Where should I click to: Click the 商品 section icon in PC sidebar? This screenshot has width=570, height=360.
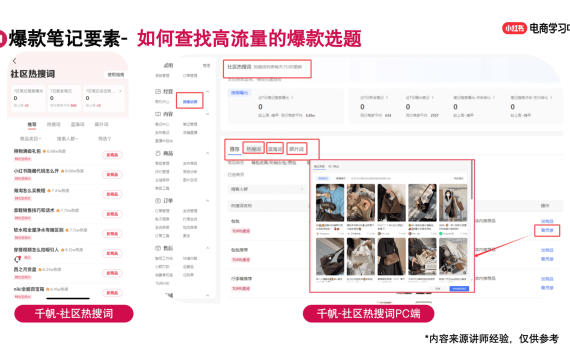(158, 153)
